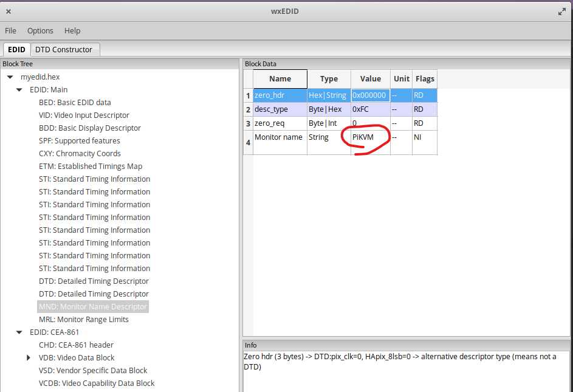Click the String type of Monitor name

click(x=329, y=143)
